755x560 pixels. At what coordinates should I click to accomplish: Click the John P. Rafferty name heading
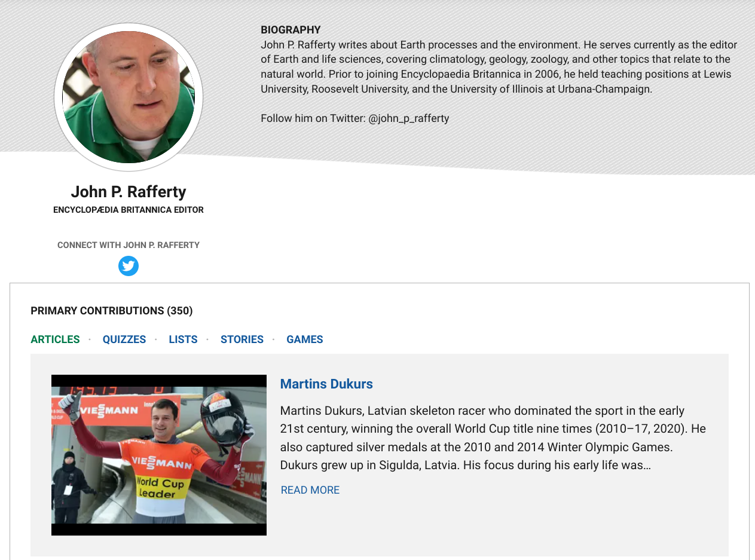pyautogui.click(x=129, y=192)
